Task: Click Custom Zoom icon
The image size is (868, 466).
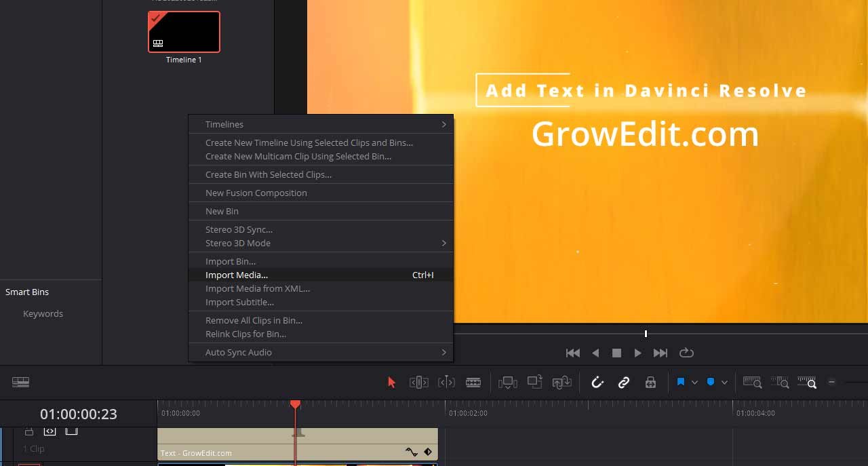Action: tap(807, 383)
